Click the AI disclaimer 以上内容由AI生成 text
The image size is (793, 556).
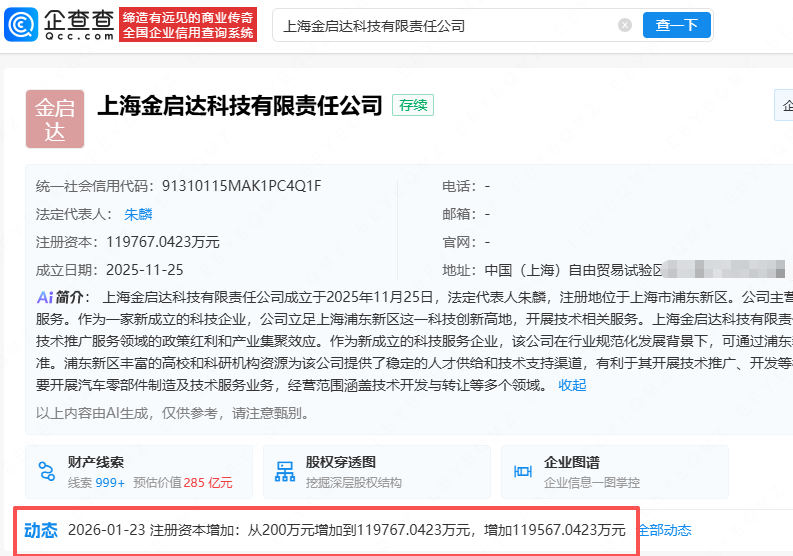(x=173, y=413)
